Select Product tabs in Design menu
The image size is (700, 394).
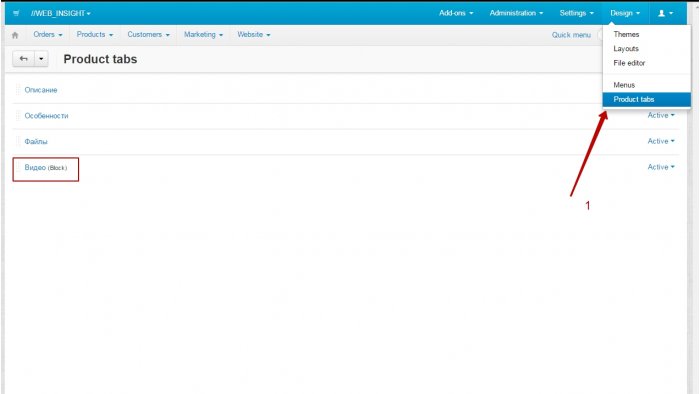(x=646, y=99)
